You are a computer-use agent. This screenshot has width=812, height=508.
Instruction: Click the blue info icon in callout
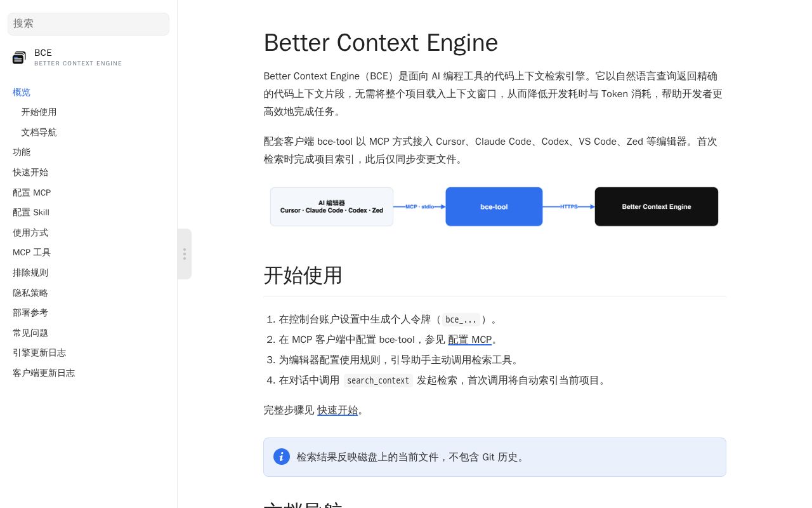(282, 457)
